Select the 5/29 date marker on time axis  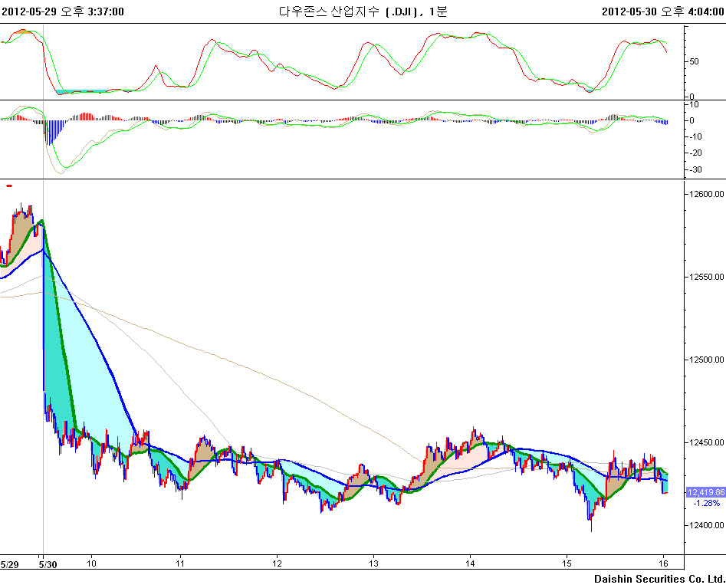10,564
